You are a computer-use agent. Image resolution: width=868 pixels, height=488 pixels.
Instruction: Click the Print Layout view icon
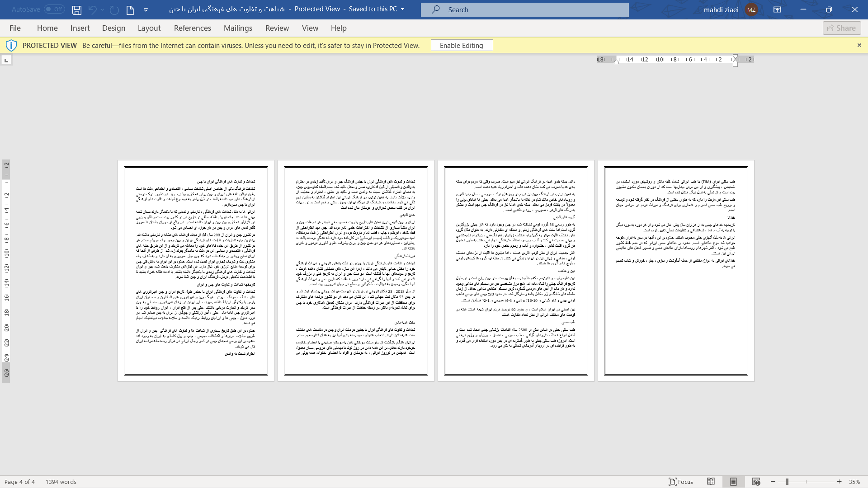734,481
